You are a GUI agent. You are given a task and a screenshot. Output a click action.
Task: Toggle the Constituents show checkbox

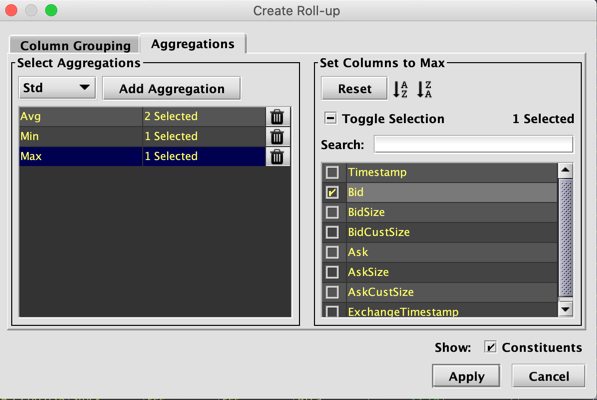click(490, 347)
